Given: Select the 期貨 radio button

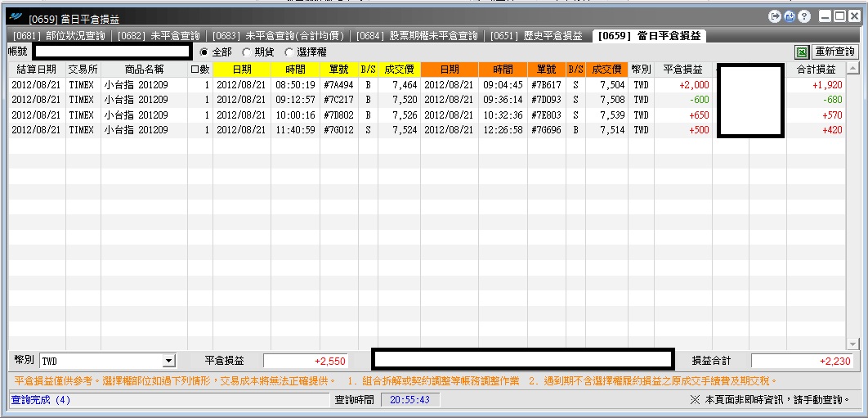Looking at the screenshot, I should (x=246, y=52).
